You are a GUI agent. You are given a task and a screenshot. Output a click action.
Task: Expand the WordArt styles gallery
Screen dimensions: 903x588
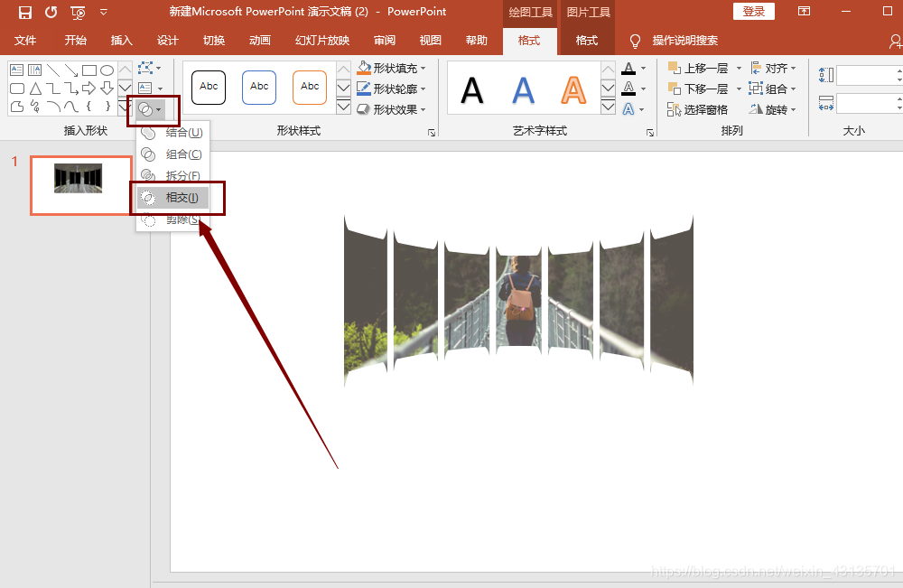(608, 107)
